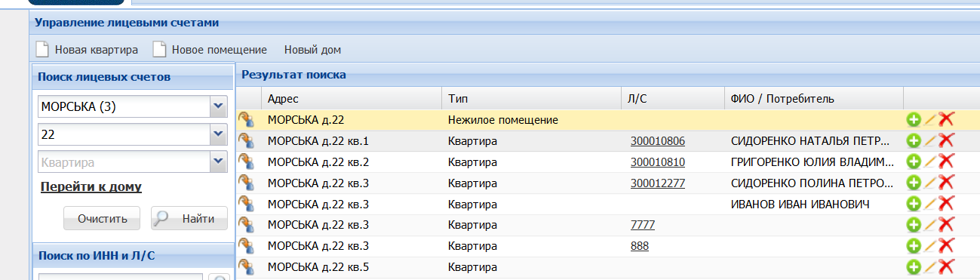The width and height of the screenshot is (980, 280).
Task: Open account link 300010806
Action: click(x=658, y=141)
